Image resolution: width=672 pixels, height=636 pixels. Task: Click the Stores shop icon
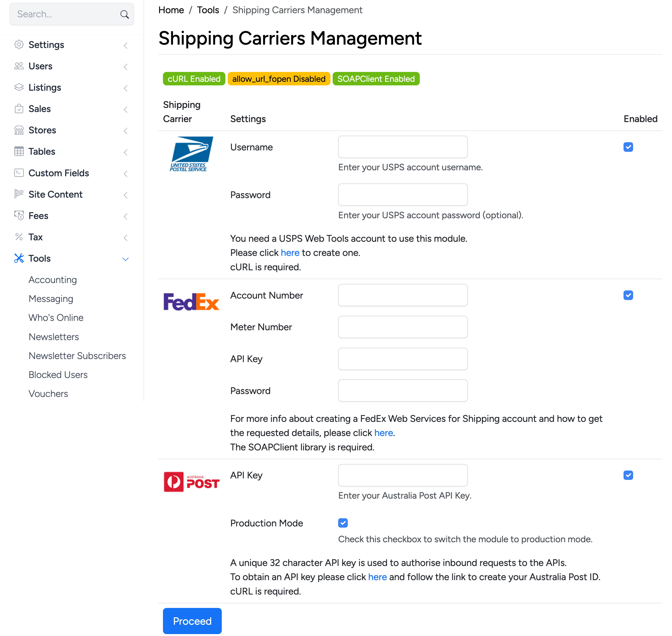pos(19,130)
